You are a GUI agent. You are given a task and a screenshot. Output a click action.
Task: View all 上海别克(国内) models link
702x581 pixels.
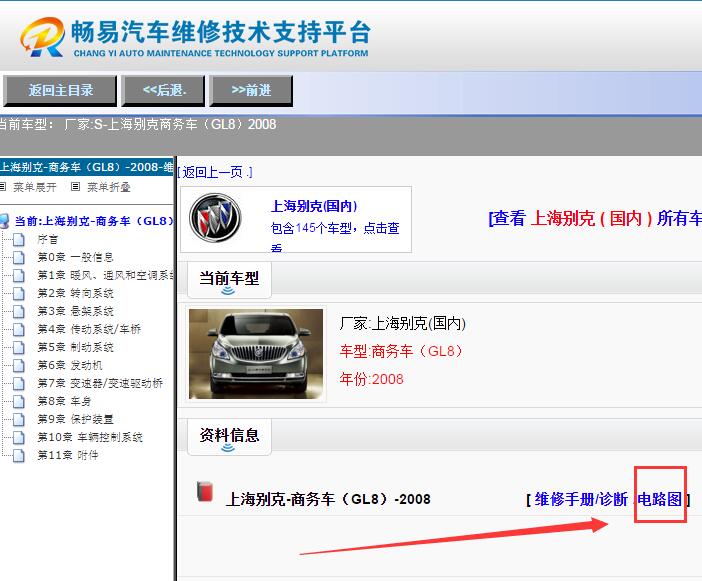595,218
